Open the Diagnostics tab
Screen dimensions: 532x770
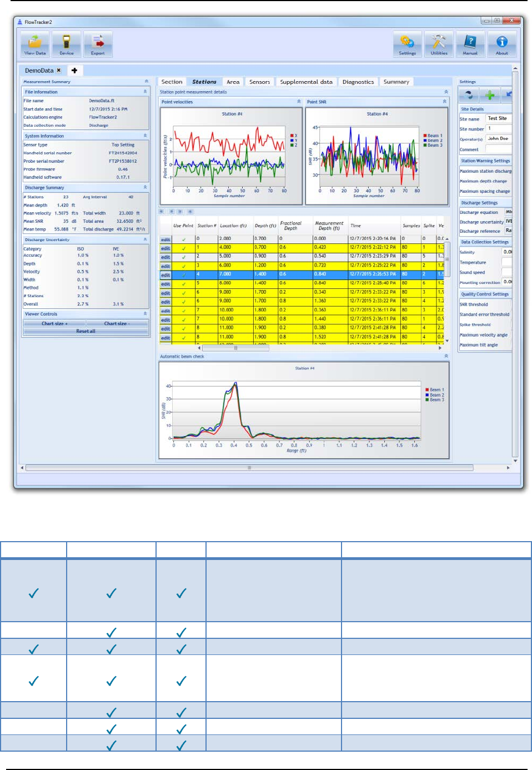pos(358,82)
